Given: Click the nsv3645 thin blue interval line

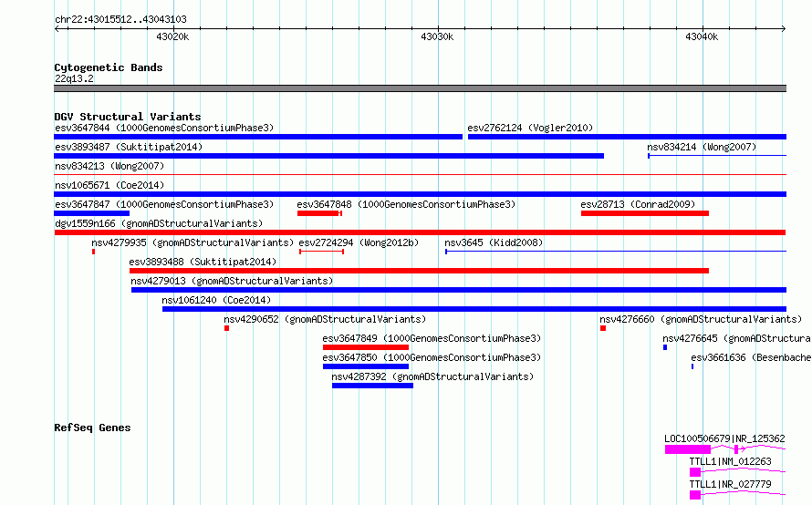Looking at the screenshot, I should (616, 252).
